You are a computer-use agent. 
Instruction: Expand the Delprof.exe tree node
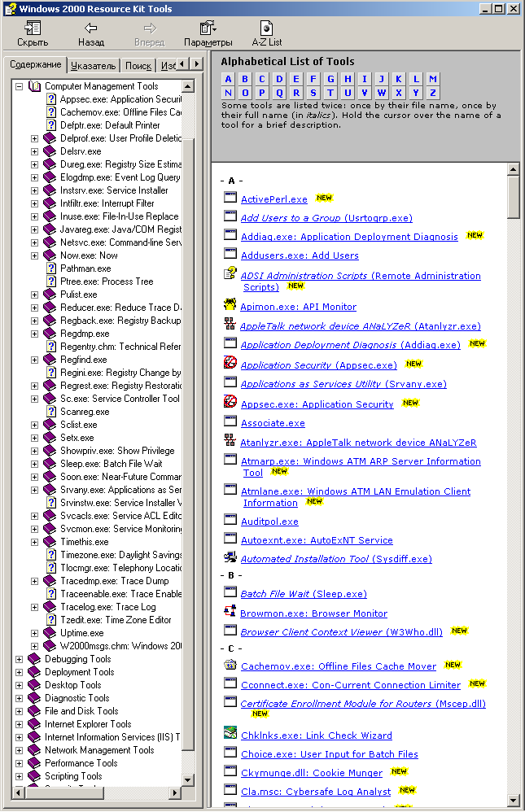pos(35,139)
